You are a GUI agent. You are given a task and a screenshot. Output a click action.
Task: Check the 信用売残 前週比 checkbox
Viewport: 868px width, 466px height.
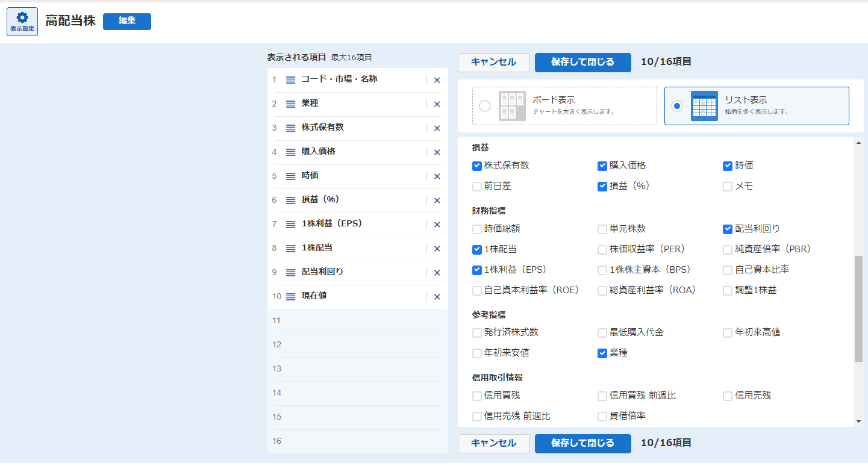(x=477, y=417)
